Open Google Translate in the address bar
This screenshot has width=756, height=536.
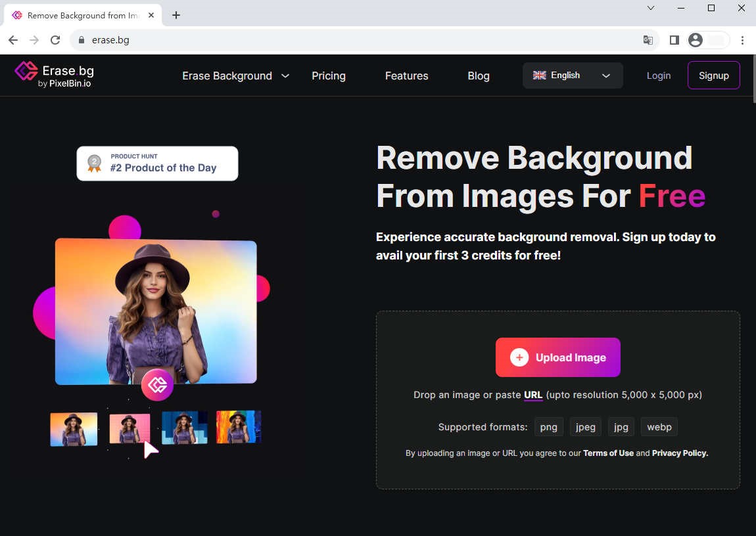coord(648,40)
